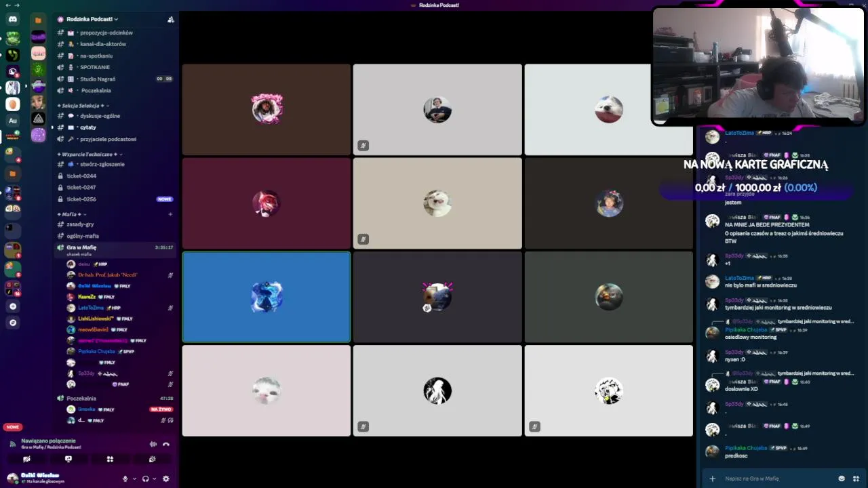Toggle headphones deafen in user panel
This screenshot has width=868, height=488.
coord(145,479)
